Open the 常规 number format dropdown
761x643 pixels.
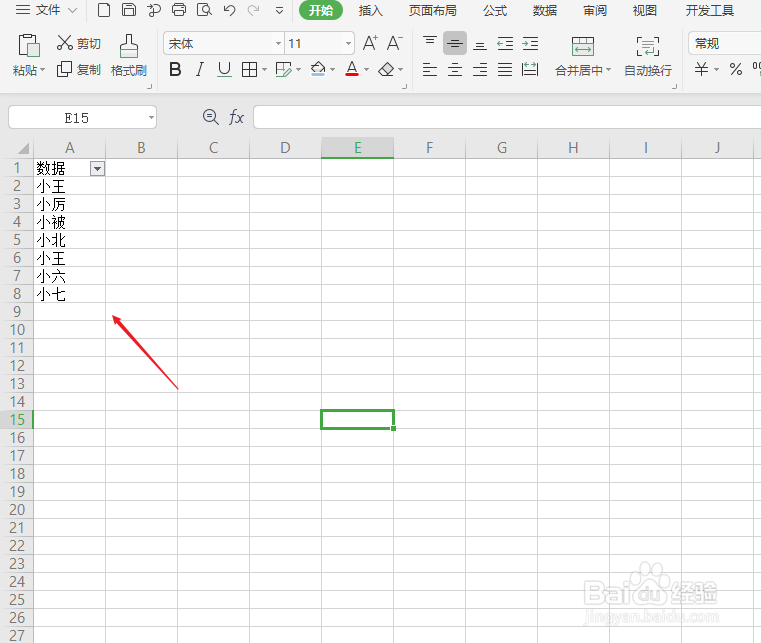[725, 44]
